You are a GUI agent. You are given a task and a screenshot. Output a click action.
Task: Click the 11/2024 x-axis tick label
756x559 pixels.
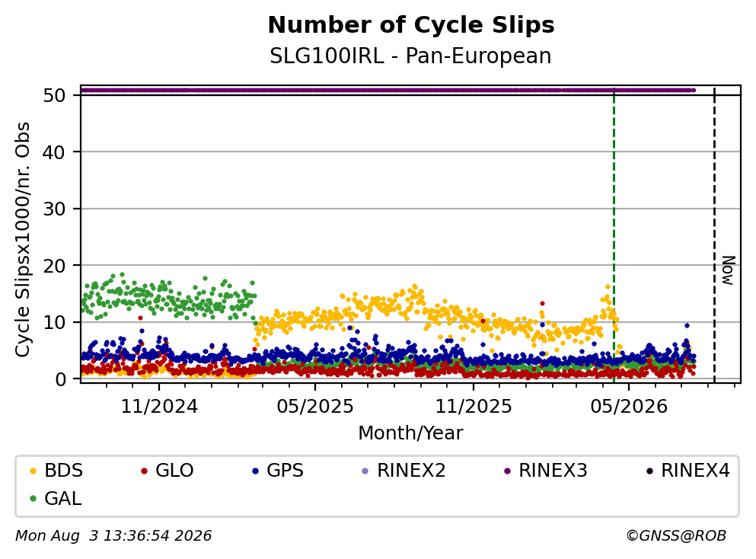tap(159, 407)
